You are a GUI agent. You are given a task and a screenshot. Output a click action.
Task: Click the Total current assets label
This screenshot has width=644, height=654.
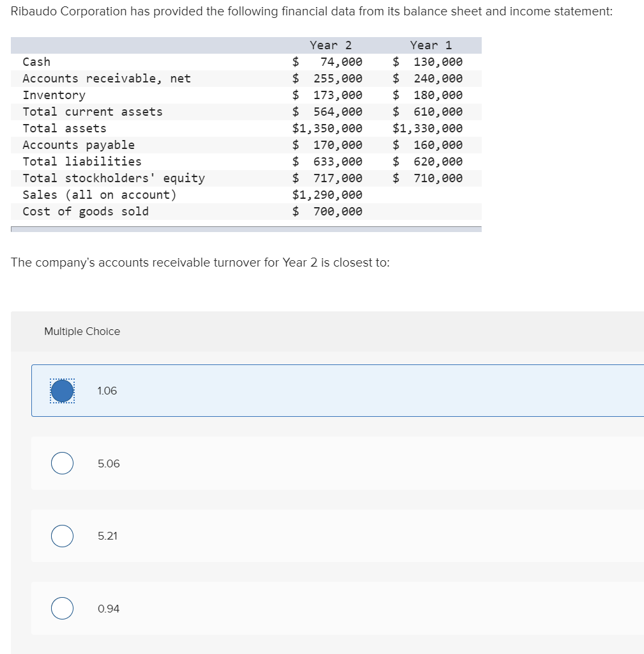[x=93, y=112]
